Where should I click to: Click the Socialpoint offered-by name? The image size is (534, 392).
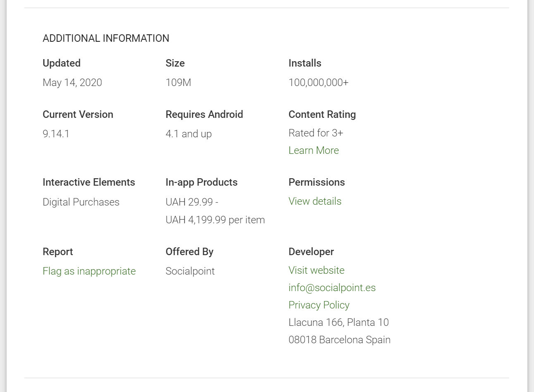click(x=190, y=271)
